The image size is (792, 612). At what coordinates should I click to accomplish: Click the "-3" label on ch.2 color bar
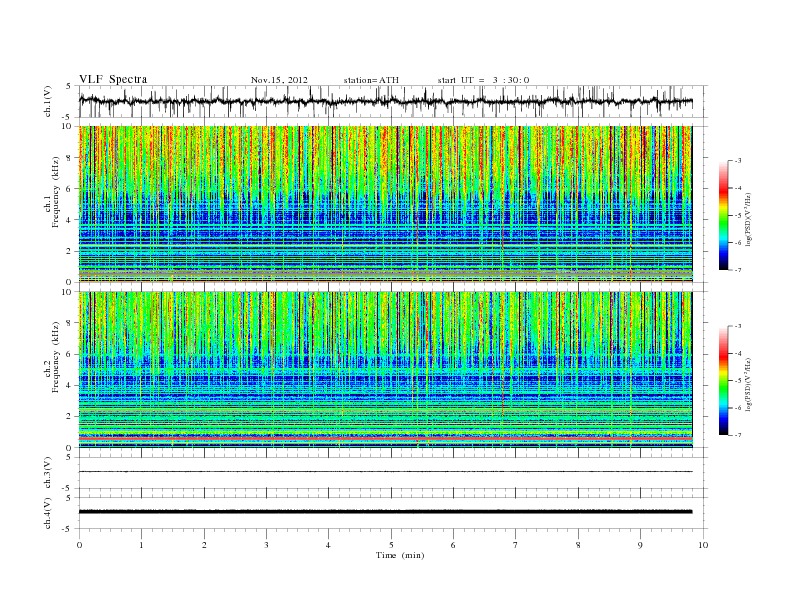[737, 326]
